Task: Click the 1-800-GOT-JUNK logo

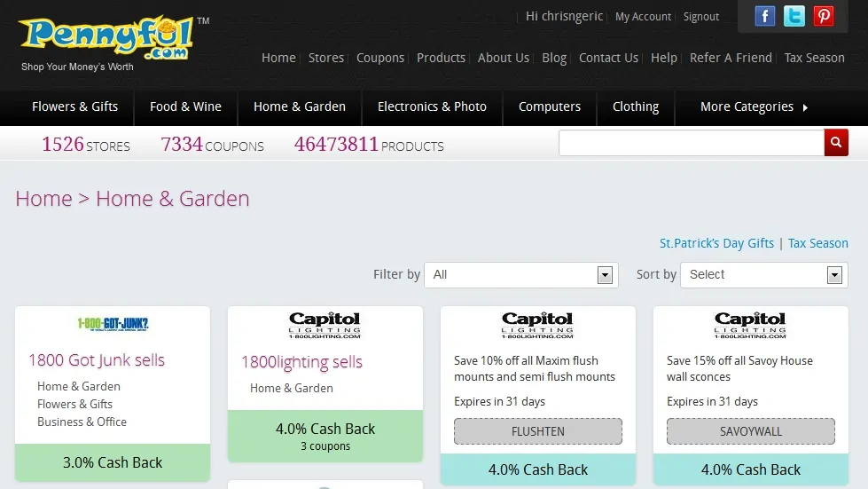Action: pyautogui.click(x=113, y=324)
